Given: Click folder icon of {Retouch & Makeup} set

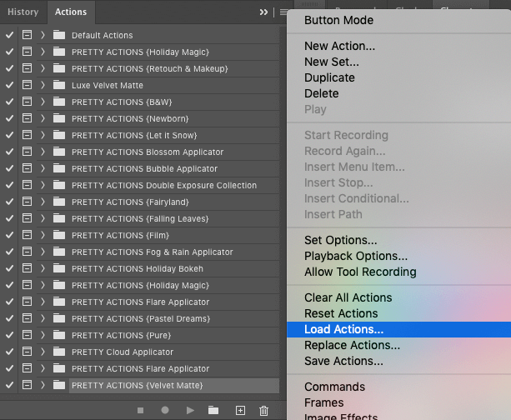Looking at the screenshot, I should click(x=59, y=68).
